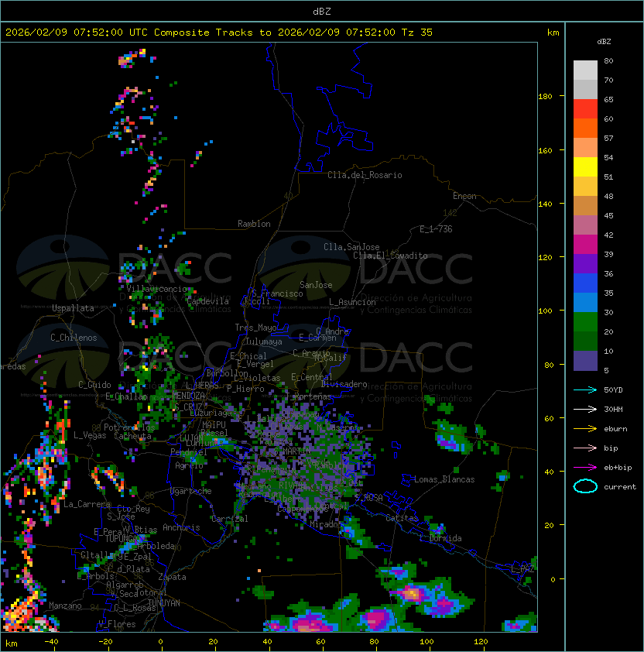The image size is (644, 652).
Task: Click the 'Carrizal' map label
Action: pyautogui.click(x=230, y=519)
